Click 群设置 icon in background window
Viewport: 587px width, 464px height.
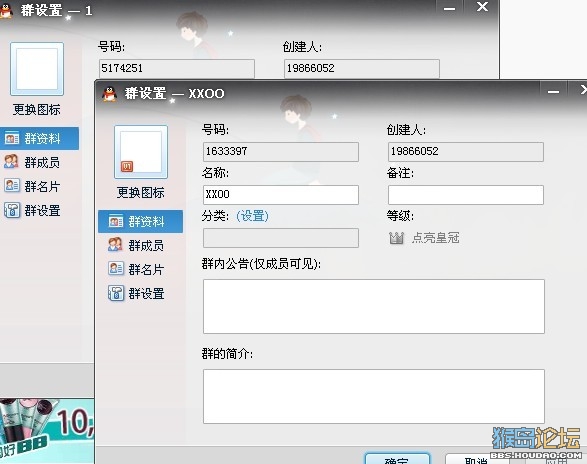pos(12,210)
